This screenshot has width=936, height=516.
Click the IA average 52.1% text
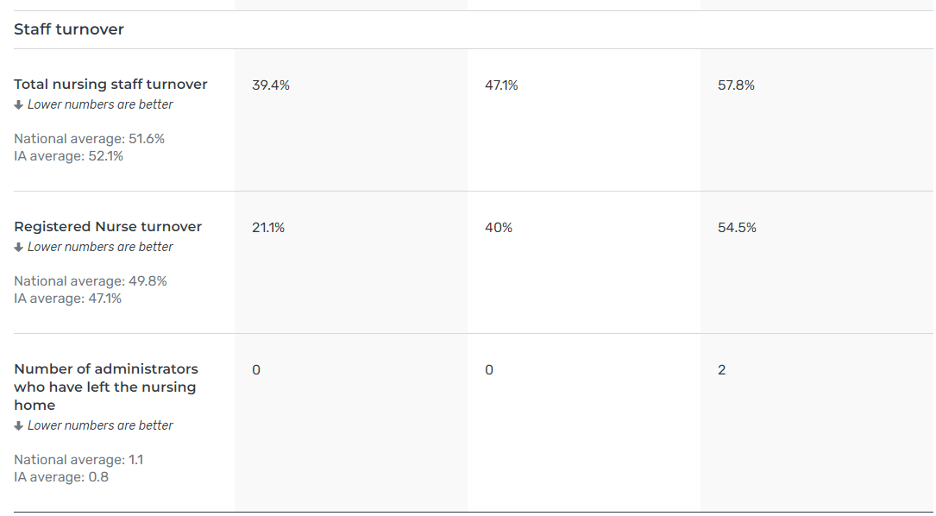(69, 156)
